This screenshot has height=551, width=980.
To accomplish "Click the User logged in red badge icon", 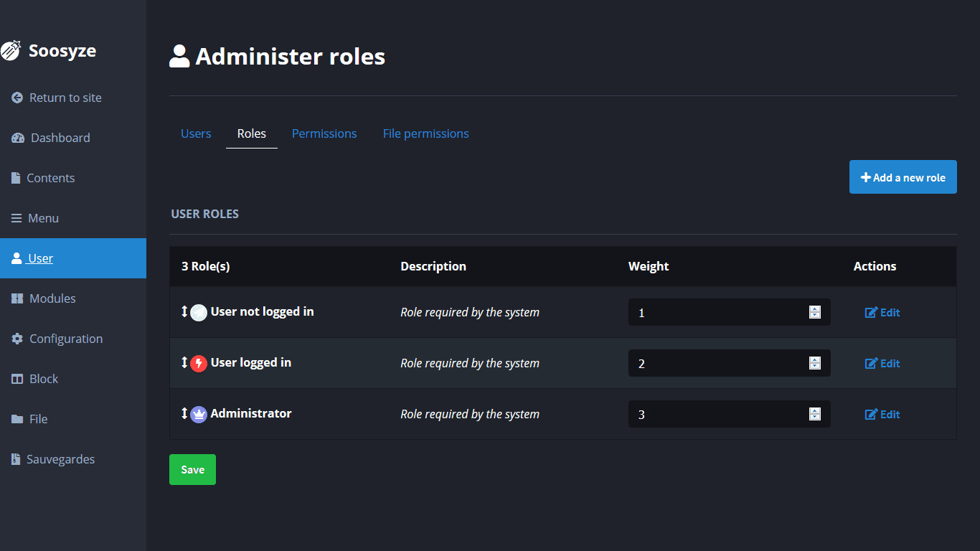I will tap(199, 363).
